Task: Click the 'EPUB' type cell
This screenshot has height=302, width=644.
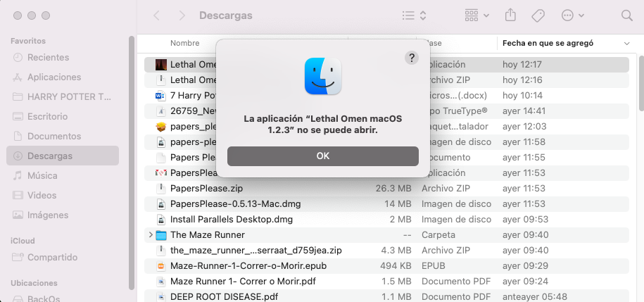Action: tap(434, 266)
